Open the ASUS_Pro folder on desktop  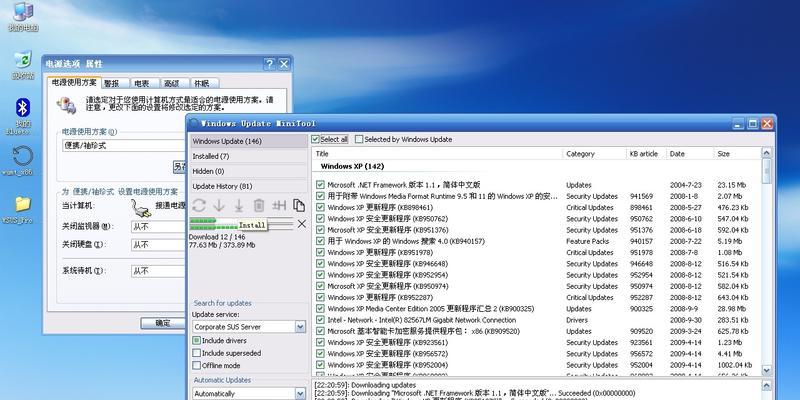(22, 210)
